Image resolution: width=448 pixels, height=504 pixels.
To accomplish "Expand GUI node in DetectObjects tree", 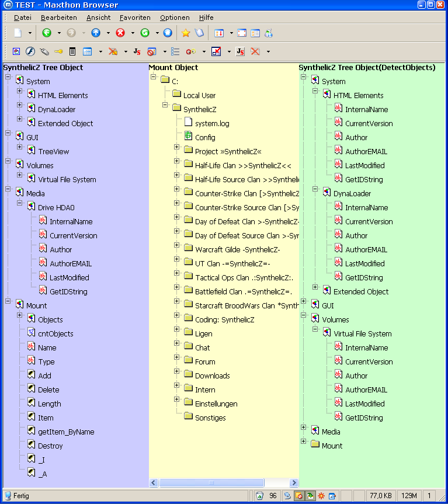I will coord(303,301).
